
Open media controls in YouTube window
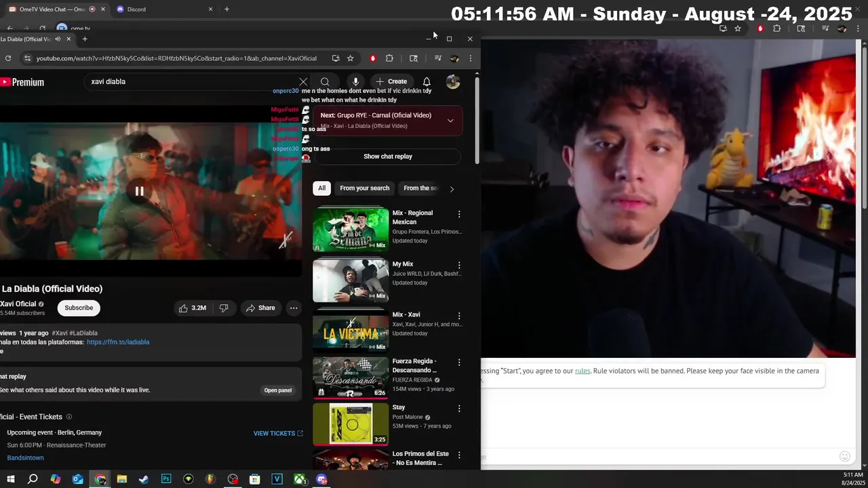coord(438,58)
